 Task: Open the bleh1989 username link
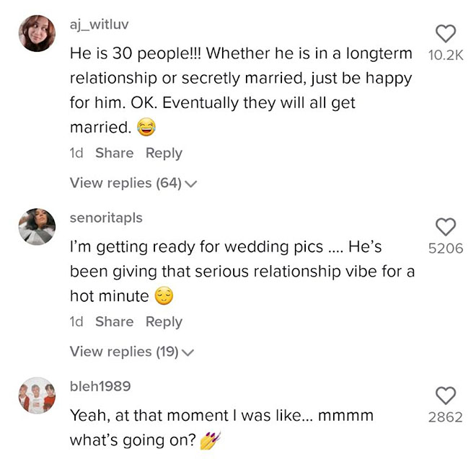(100, 386)
